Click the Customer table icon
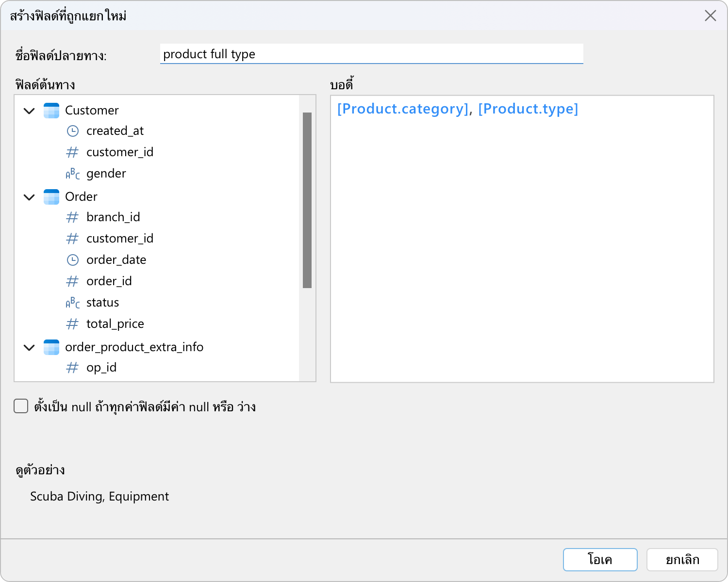This screenshot has height=582, width=728. tap(51, 111)
